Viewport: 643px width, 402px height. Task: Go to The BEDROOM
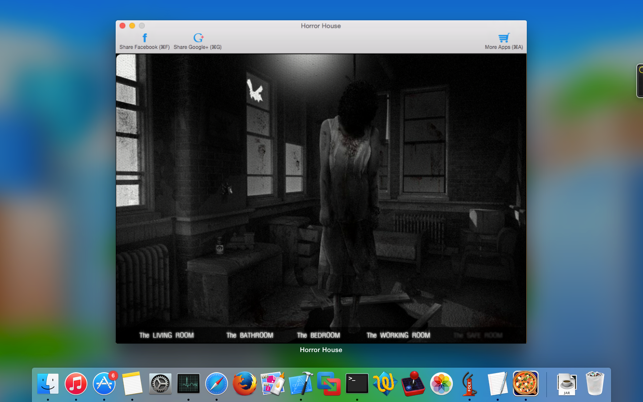point(318,335)
